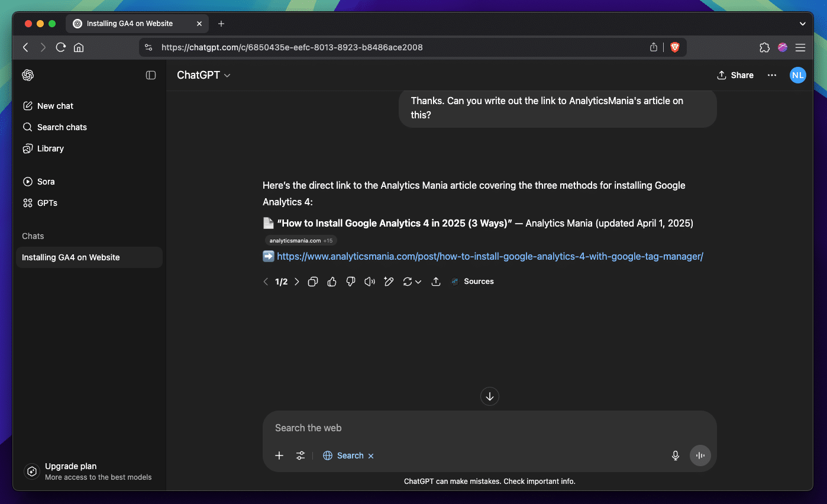
Task: Read the response aloud
Action: click(370, 282)
